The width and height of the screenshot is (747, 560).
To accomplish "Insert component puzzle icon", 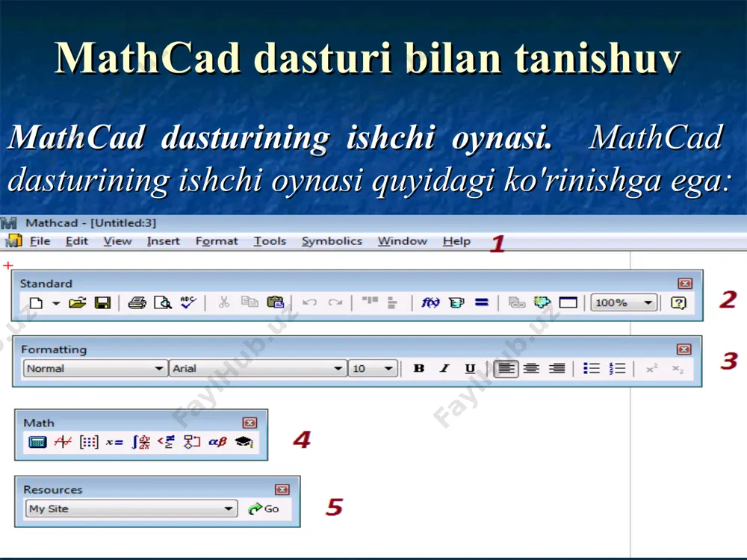I will click(542, 302).
